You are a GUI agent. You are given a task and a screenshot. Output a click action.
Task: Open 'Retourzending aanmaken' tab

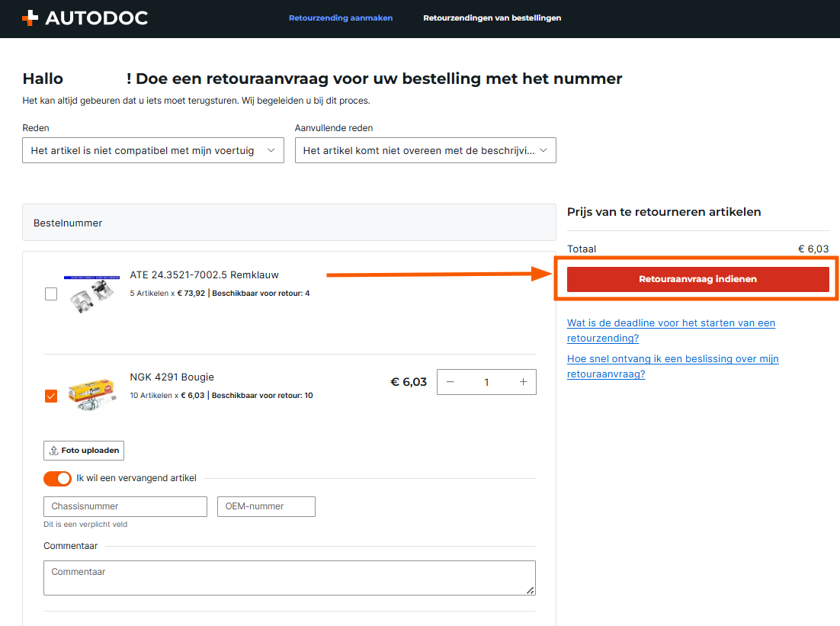click(x=341, y=18)
